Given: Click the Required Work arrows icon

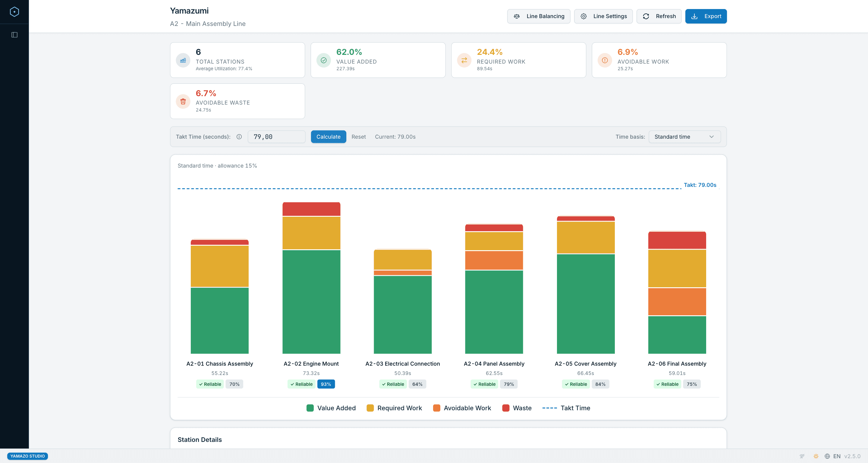Looking at the screenshot, I should click(464, 60).
